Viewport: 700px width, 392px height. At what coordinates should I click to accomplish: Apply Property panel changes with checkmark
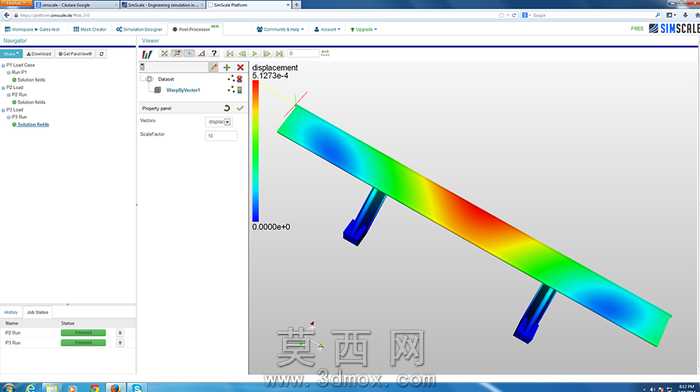[240, 108]
